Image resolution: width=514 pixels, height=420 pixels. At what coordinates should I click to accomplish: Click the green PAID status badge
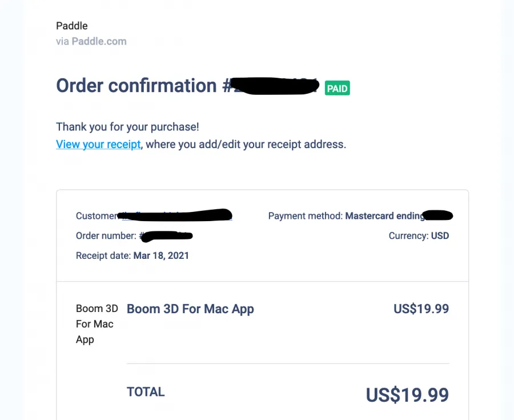coord(337,89)
